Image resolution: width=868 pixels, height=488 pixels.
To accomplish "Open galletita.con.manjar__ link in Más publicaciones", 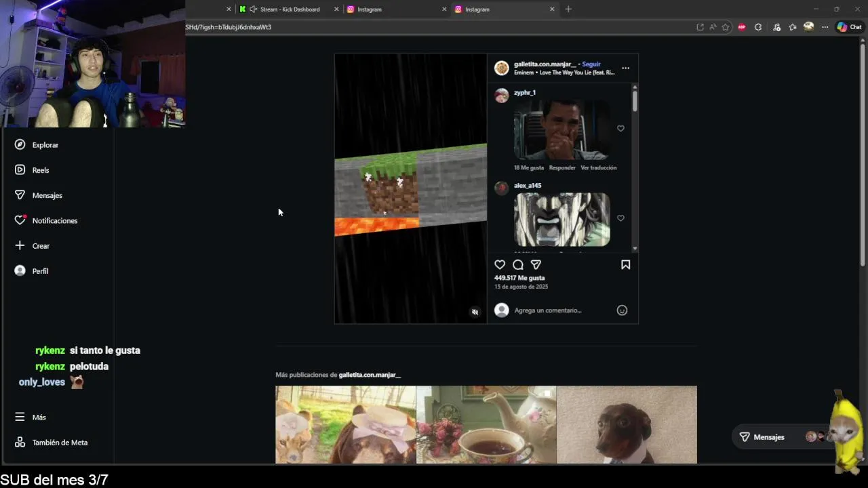I will point(370,375).
